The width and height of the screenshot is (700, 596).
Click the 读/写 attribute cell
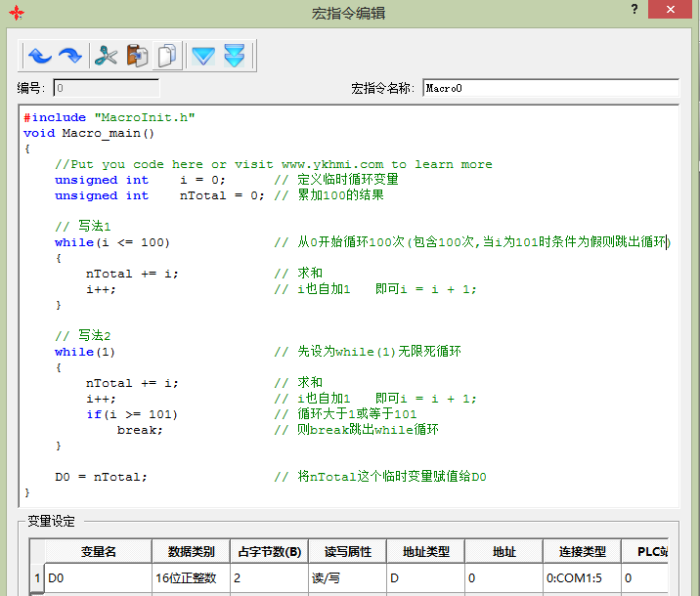pyautogui.click(x=347, y=578)
